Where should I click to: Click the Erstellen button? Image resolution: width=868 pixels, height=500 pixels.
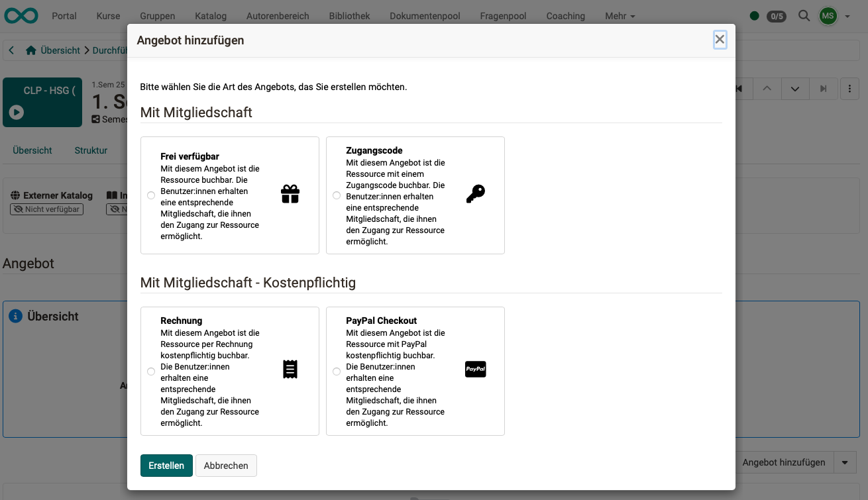tap(166, 466)
